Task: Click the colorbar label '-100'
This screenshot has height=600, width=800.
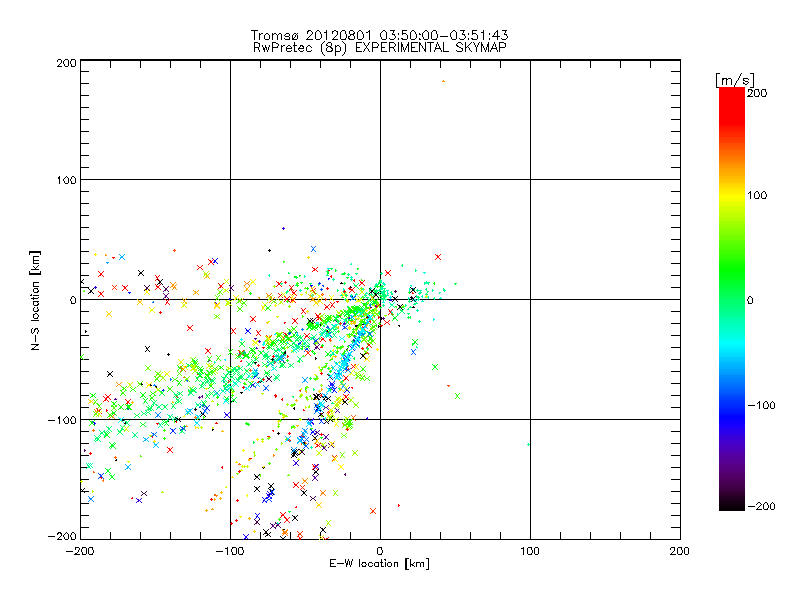Action: 761,405
